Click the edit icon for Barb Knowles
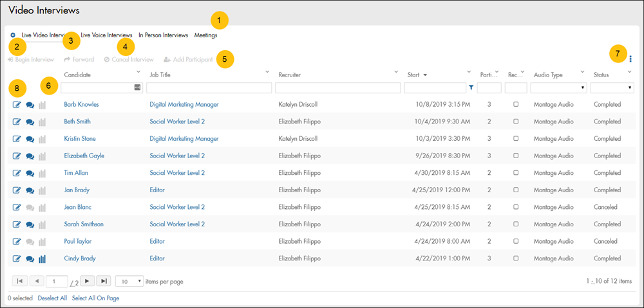The height and width of the screenshot is (308, 644). pyautogui.click(x=17, y=105)
